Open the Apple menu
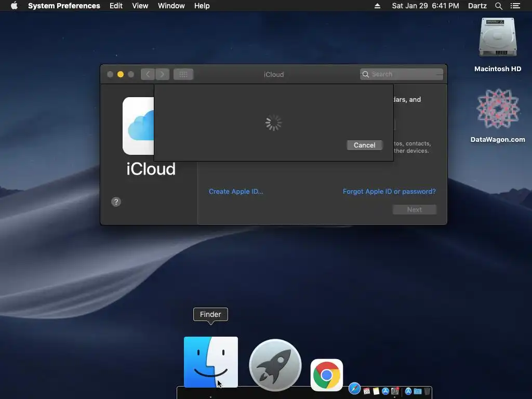Viewport: 532px width, 399px height. 14,6
